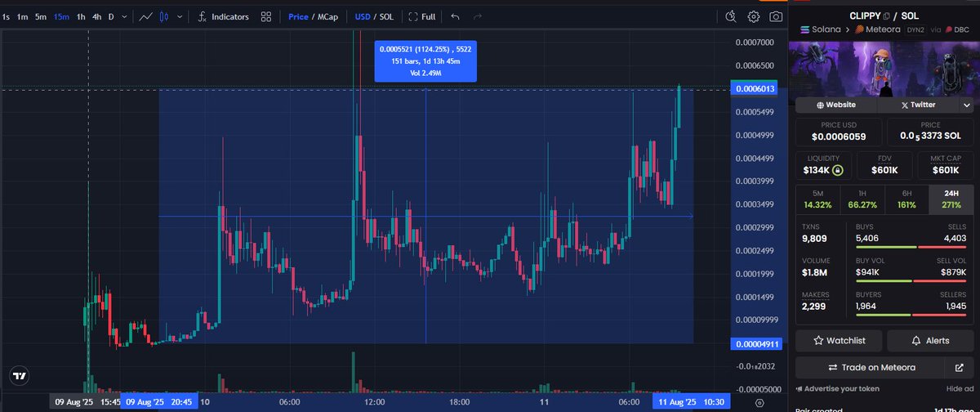Select the 1s chart interval
This screenshot has height=412, width=980.
pyautogui.click(x=7, y=16)
